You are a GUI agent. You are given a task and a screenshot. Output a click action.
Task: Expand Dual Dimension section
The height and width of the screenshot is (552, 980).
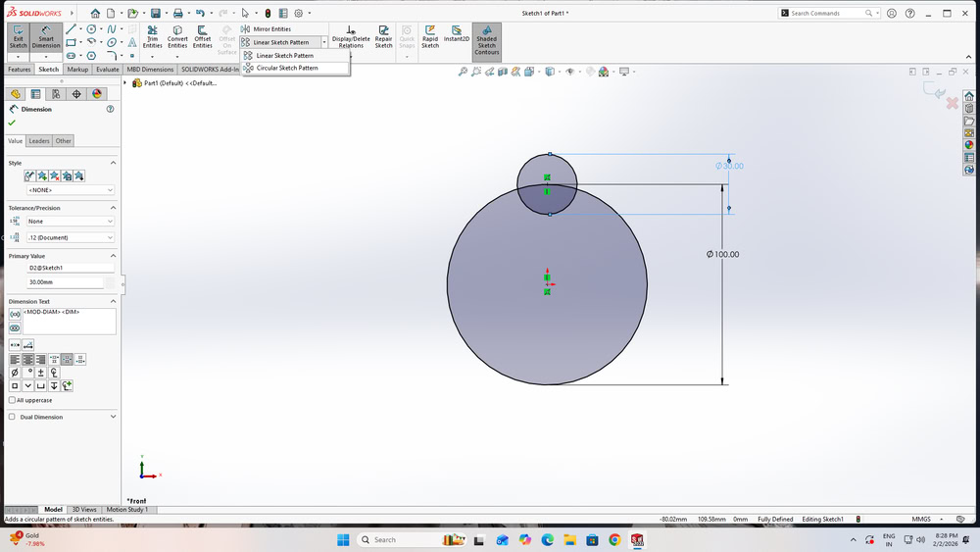113,417
